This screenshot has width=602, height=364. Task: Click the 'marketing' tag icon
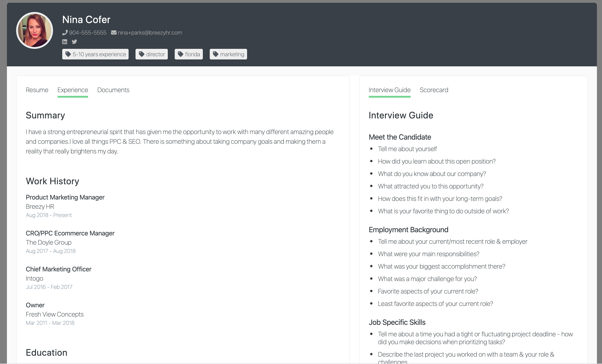[215, 54]
